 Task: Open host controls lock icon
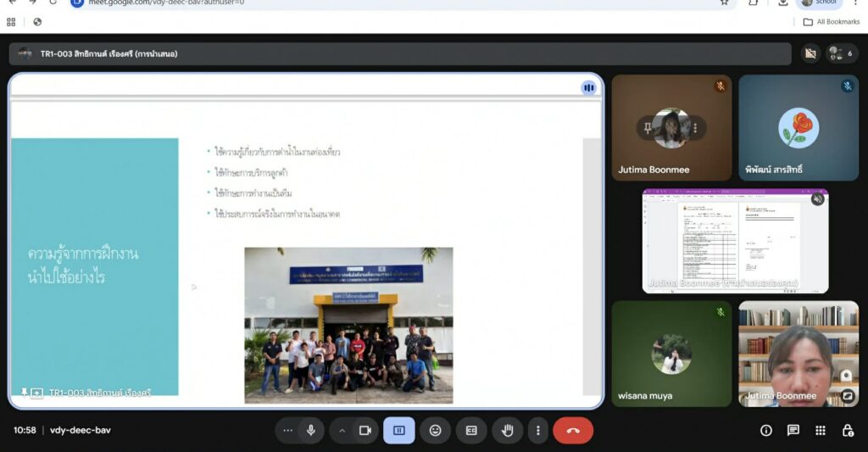(848, 430)
